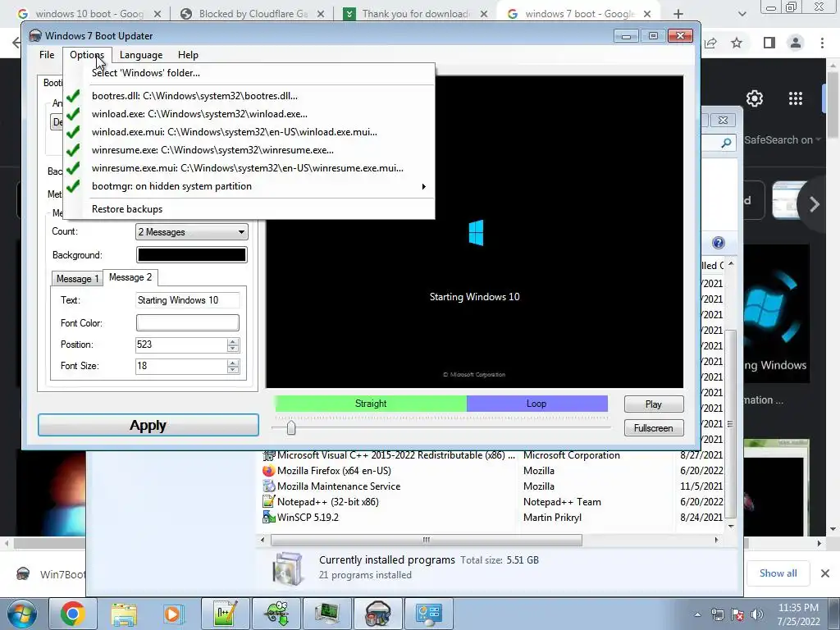
Task: Switch to the Message 2 tab
Action: click(130, 277)
